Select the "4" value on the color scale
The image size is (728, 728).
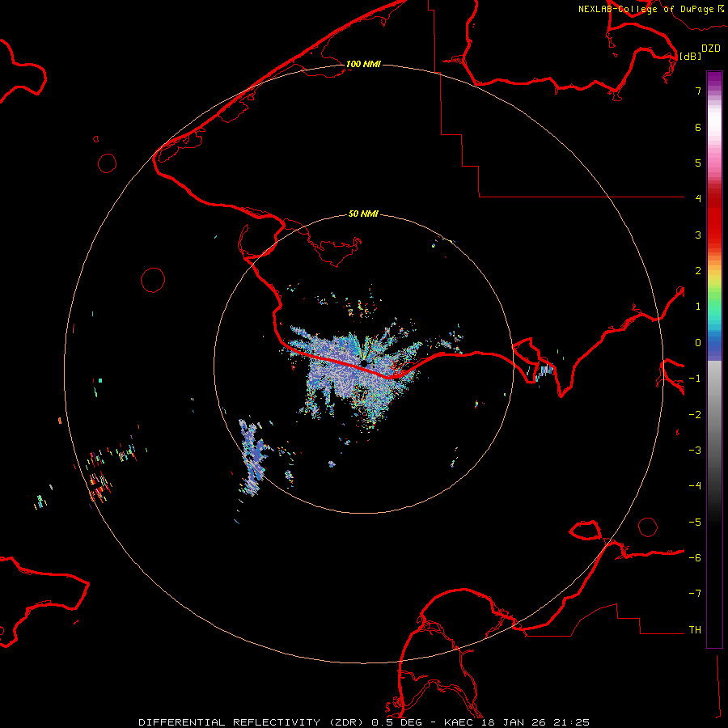[698, 199]
